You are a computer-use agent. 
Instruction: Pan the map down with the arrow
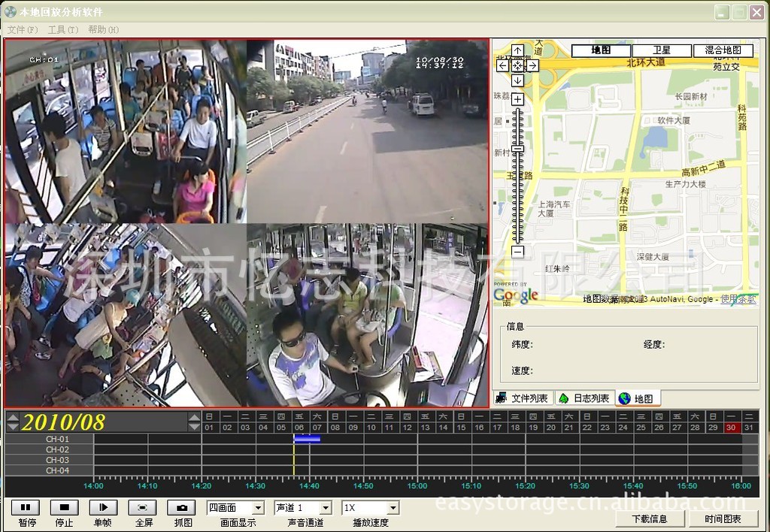tap(517, 80)
